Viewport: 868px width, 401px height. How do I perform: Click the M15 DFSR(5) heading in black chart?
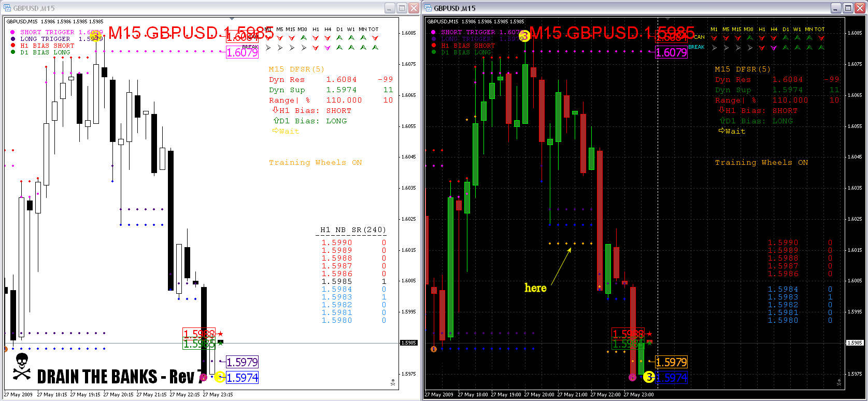tap(743, 69)
